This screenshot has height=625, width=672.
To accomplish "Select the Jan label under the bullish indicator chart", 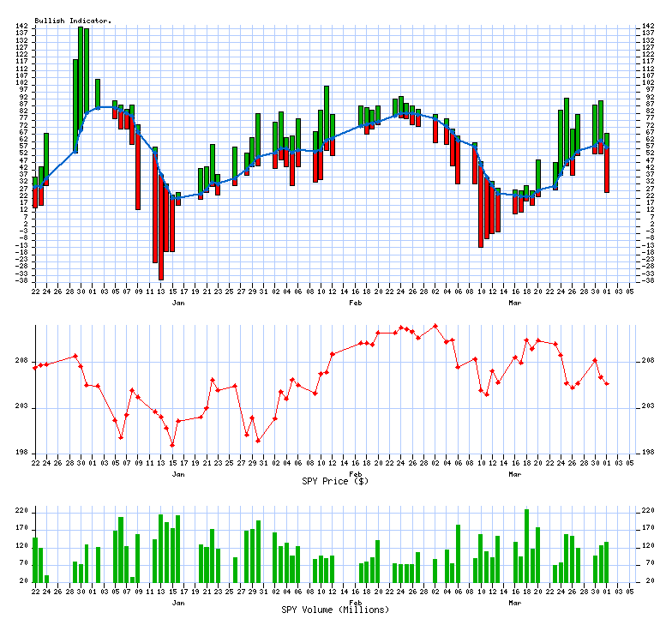I will coord(177,303).
